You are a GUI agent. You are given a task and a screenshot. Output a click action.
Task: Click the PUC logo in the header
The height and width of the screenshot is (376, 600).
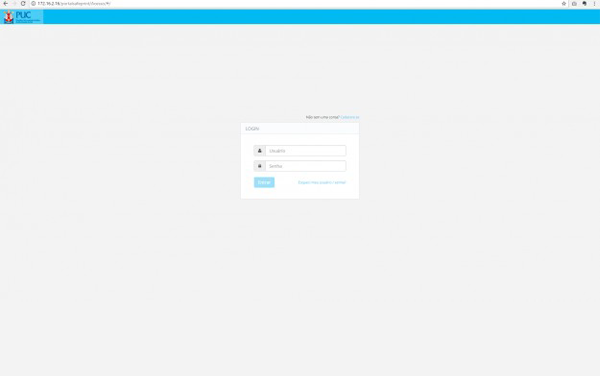pyautogui.click(x=22, y=17)
